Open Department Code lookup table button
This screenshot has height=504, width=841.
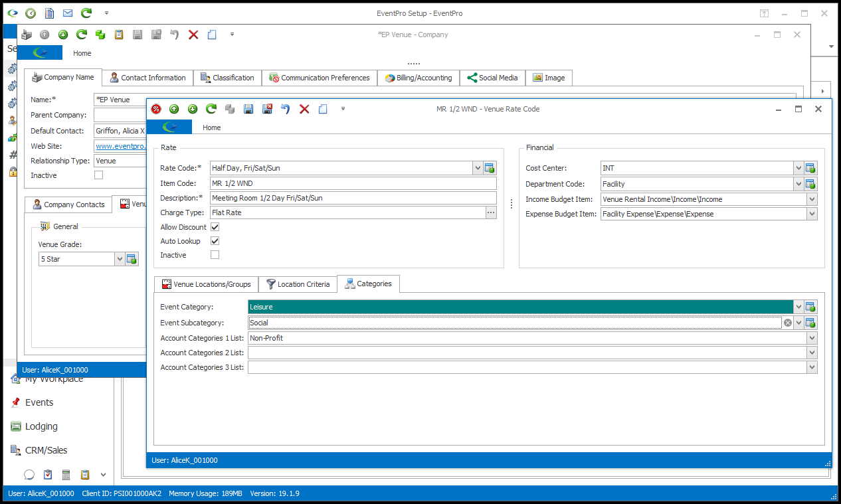tap(811, 184)
